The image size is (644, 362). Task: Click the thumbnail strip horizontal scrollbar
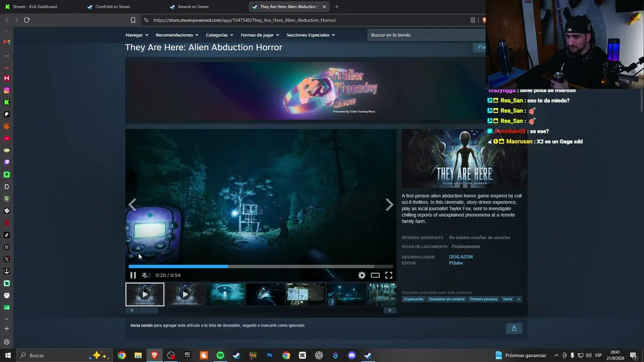pos(148,310)
